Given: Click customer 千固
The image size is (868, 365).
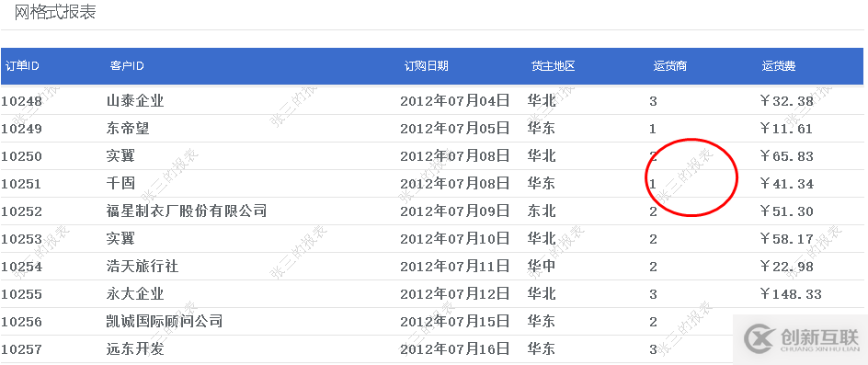Looking at the screenshot, I should pyautogui.click(x=120, y=183).
